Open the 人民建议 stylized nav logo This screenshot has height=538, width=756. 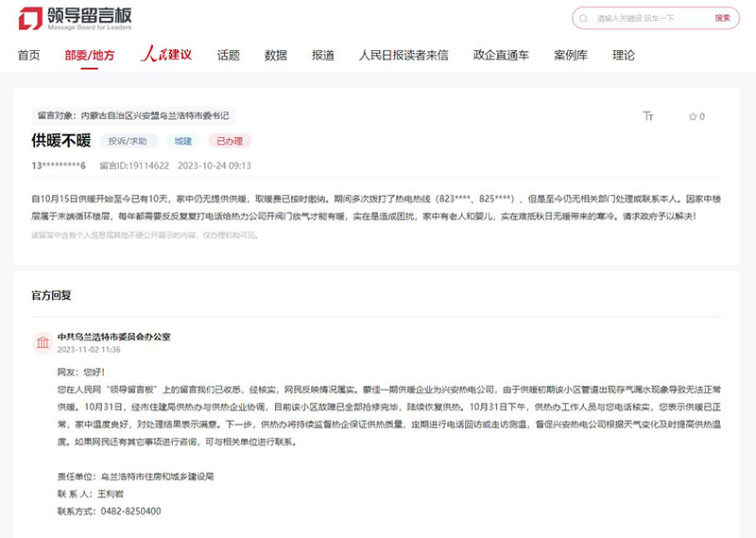(165, 55)
